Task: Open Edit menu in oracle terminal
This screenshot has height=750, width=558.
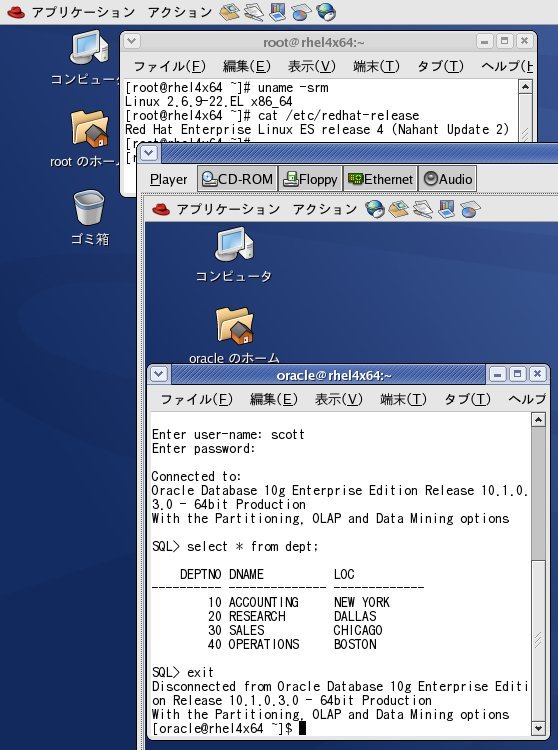Action: click(x=274, y=399)
